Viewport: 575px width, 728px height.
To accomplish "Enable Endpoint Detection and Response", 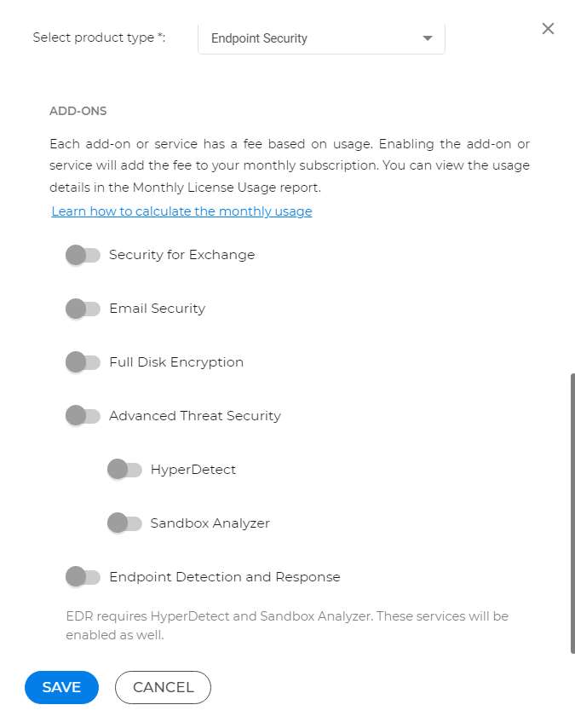I will (x=83, y=576).
